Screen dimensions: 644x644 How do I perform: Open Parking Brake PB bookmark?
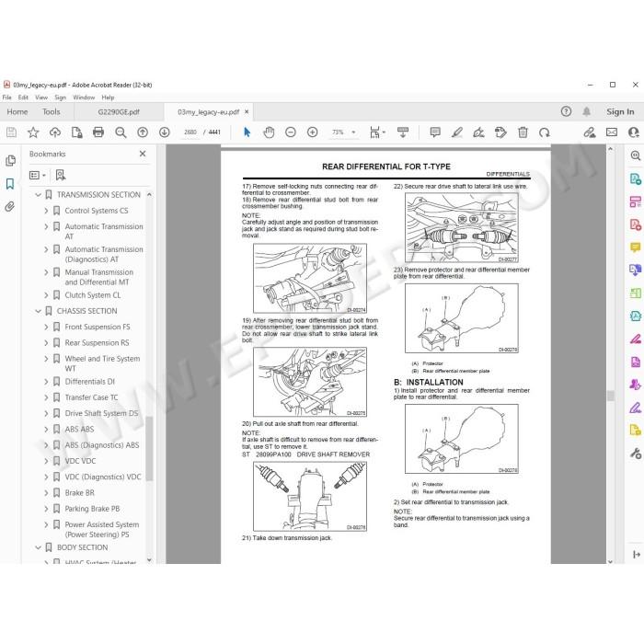[x=92, y=509]
